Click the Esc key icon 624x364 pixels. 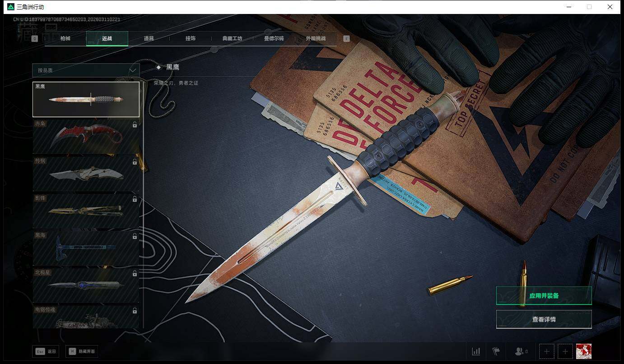40,351
